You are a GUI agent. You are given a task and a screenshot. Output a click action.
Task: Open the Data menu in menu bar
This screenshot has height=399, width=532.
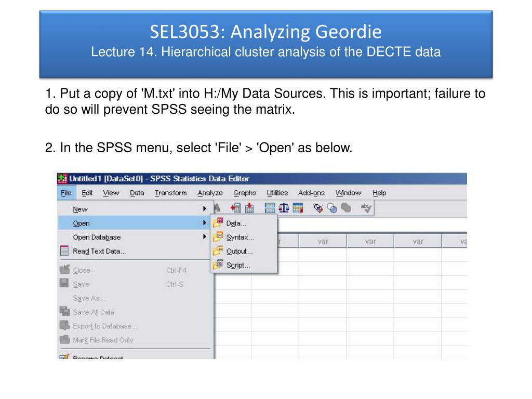pos(137,193)
